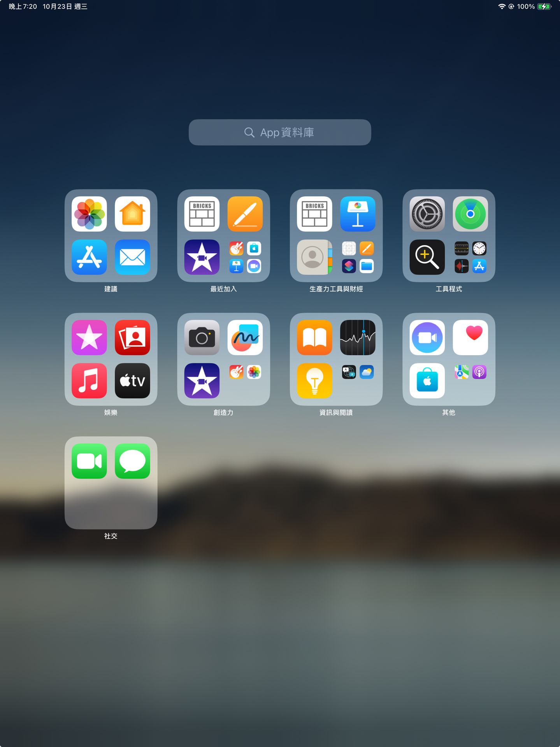Expand the 其他 small app cluster
The width and height of the screenshot is (560, 747).
(x=470, y=372)
